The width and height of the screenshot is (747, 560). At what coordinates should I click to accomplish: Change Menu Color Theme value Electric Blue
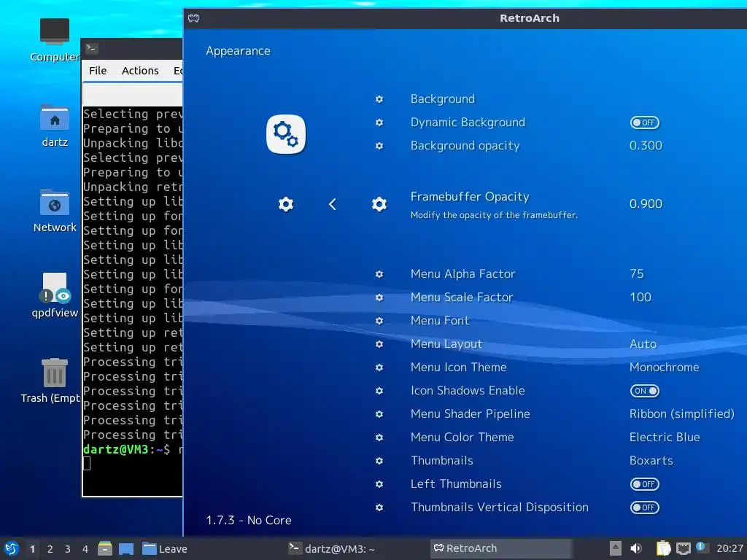[x=665, y=437]
